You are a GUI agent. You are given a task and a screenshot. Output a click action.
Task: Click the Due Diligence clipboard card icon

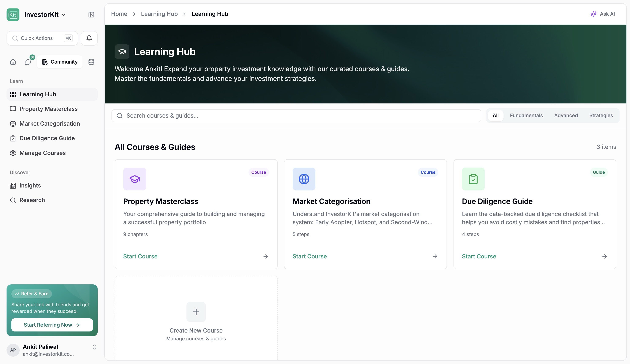tap(473, 179)
